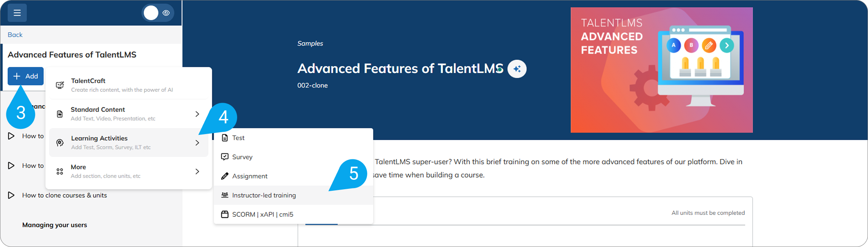Click the Add button
Screen dimensions: 868x247
pyautogui.click(x=26, y=76)
